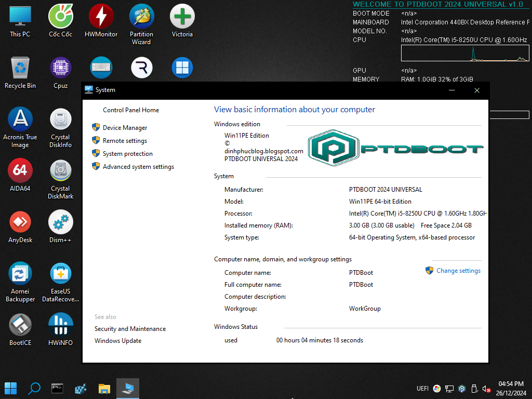This screenshot has height=399, width=532.
Task: Click the CPU usage graph widget
Action: click(465, 54)
